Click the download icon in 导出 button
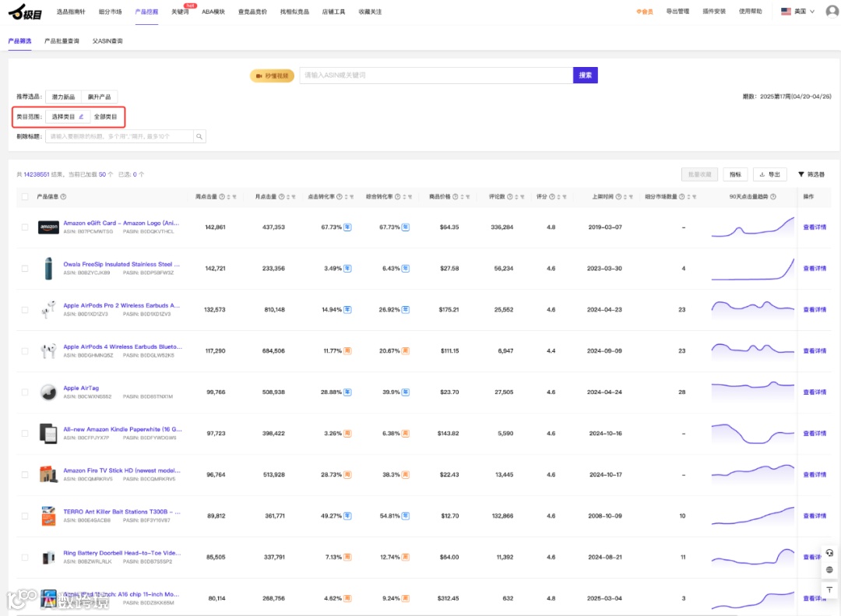Screen dimensions: 841x616 (762, 174)
